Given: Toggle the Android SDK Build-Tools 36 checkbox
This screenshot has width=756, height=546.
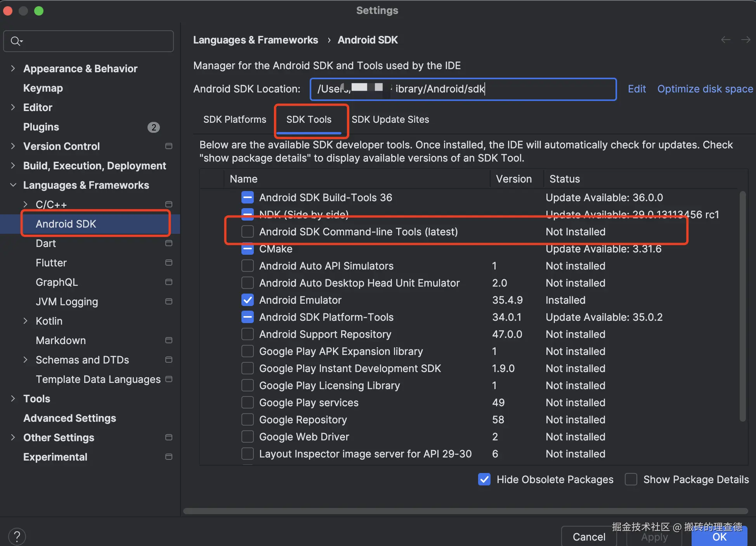Looking at the screenshot, I should (248, 197).
